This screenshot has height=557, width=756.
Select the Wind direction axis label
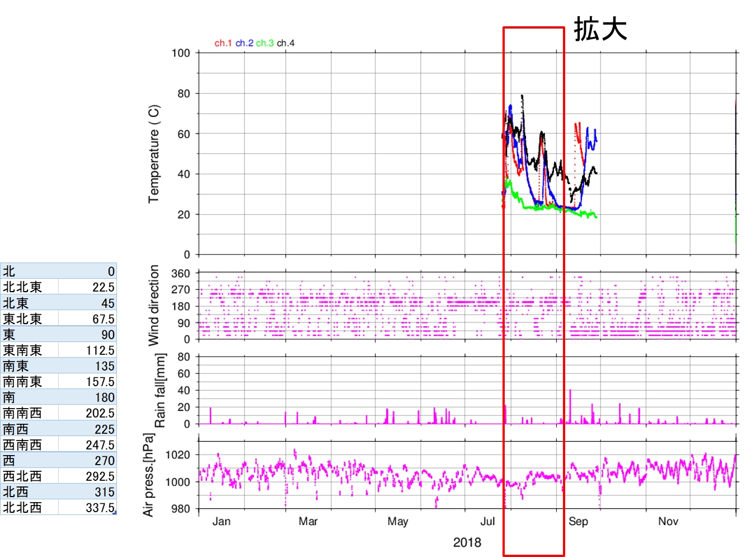point(154,305)
